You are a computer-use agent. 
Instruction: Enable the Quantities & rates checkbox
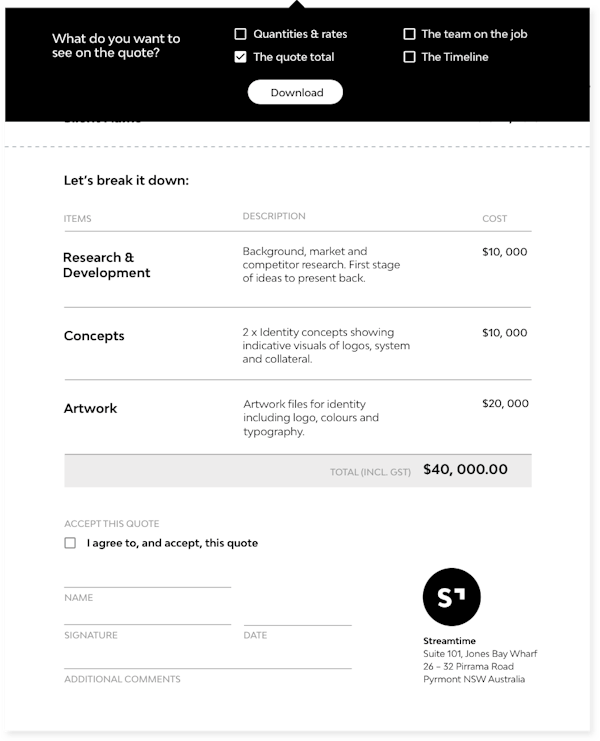tap(240, 34)
